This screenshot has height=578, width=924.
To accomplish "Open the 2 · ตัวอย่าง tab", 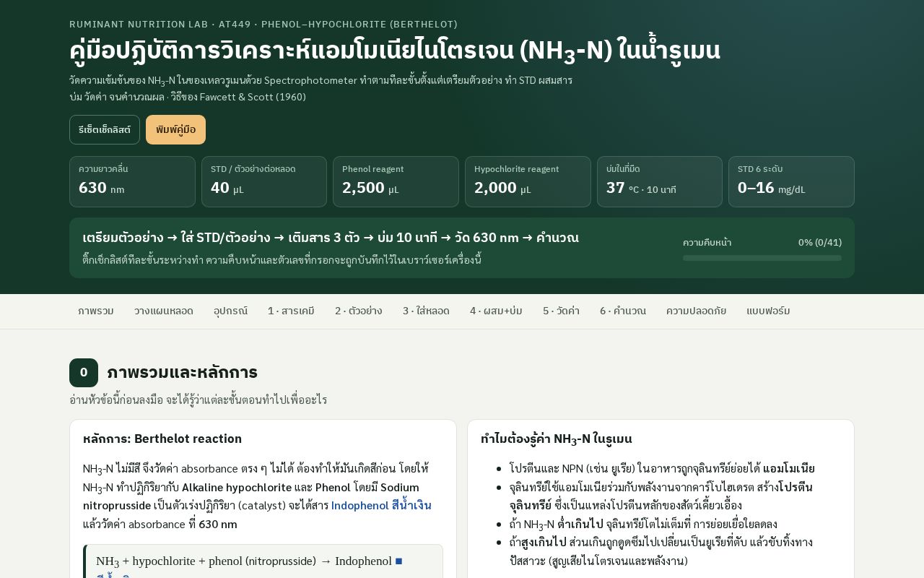I will (x=359, y=311).
